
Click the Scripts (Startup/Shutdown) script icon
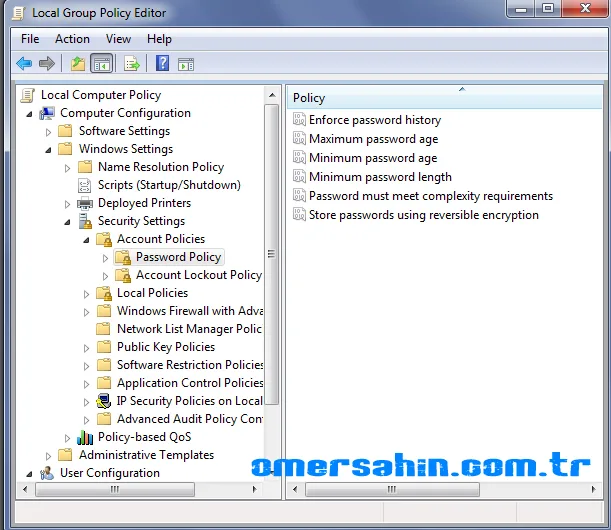click(x=85, y=185)
